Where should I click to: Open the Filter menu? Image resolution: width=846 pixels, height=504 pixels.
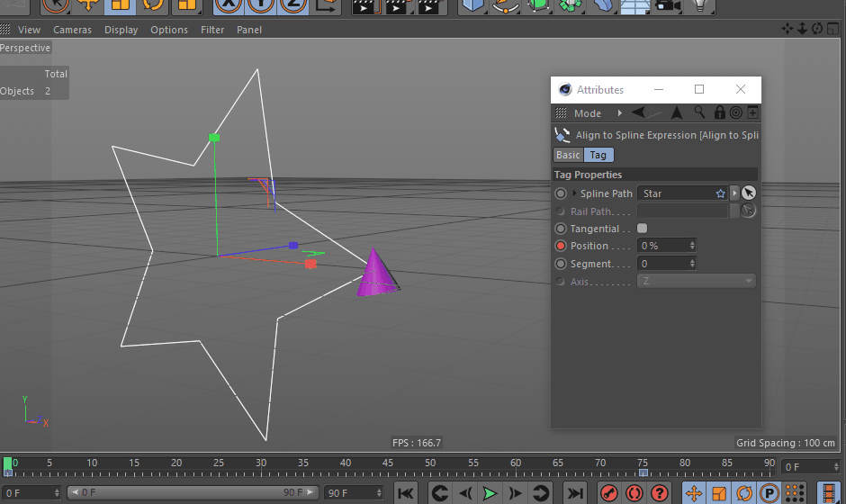click(212, 30)
